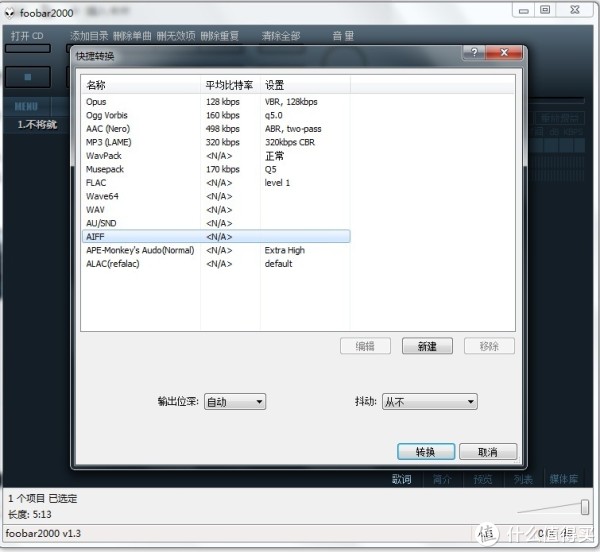Screen dimensions: 600x552
Task: Click the Extra High setting cell
Action: pyautogui.click(x=285, y=250)
